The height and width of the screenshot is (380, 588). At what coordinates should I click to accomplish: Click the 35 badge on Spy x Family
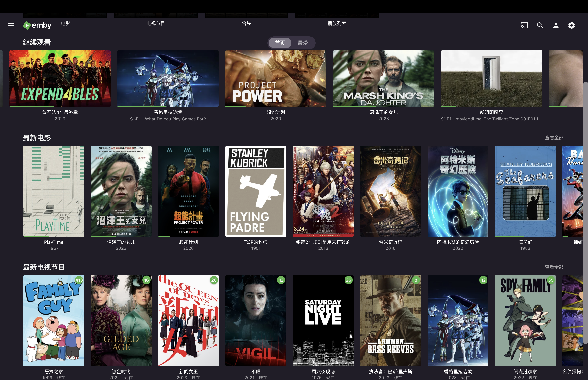coord(551,280)
